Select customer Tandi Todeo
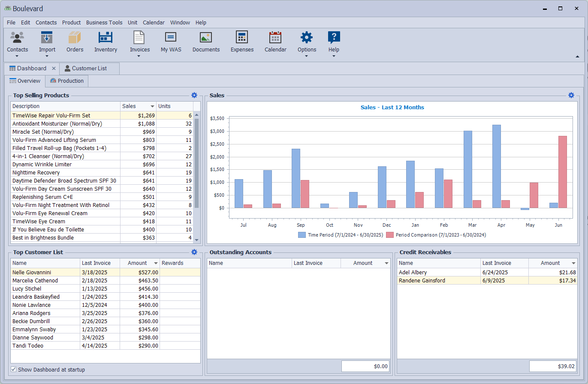This screenshot has width=588, height=384. click(106, 345)
